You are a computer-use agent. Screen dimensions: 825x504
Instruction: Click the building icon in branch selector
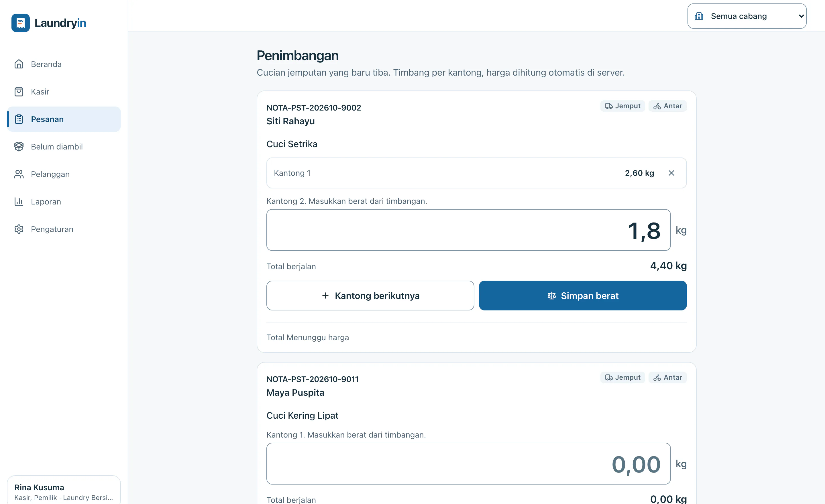pyautogui.click(x=699, y=16)
